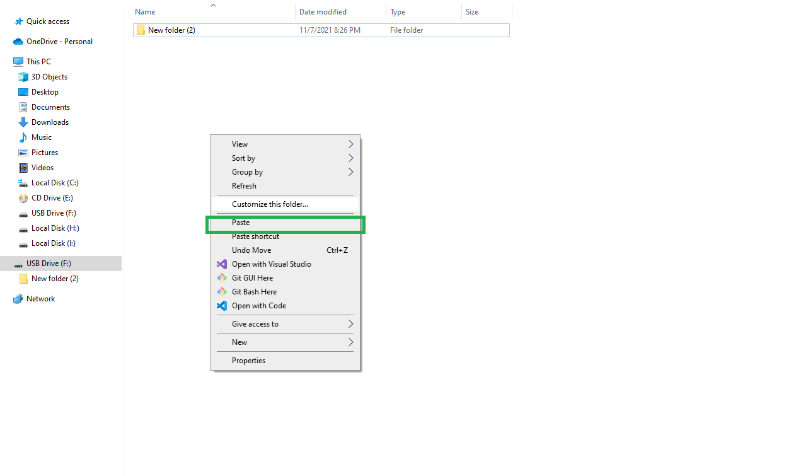Click the This PC monitor icon
The height and width of the screenshot is (476, 796).
point(18,61)
